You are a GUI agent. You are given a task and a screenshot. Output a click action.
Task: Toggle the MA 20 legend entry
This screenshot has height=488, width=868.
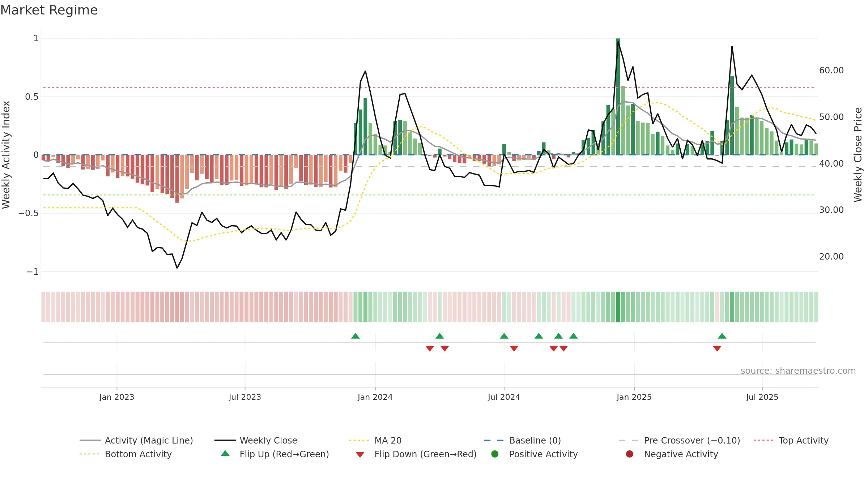375,440
